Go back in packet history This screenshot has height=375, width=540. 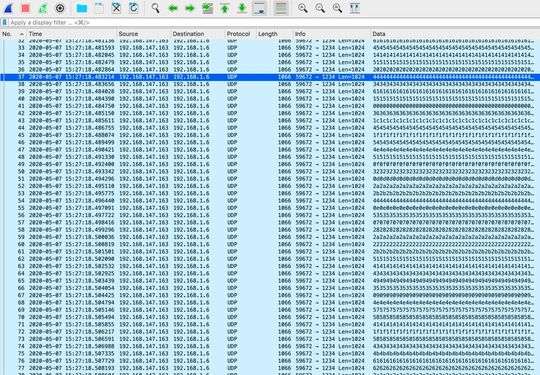(x=173, y=8)
